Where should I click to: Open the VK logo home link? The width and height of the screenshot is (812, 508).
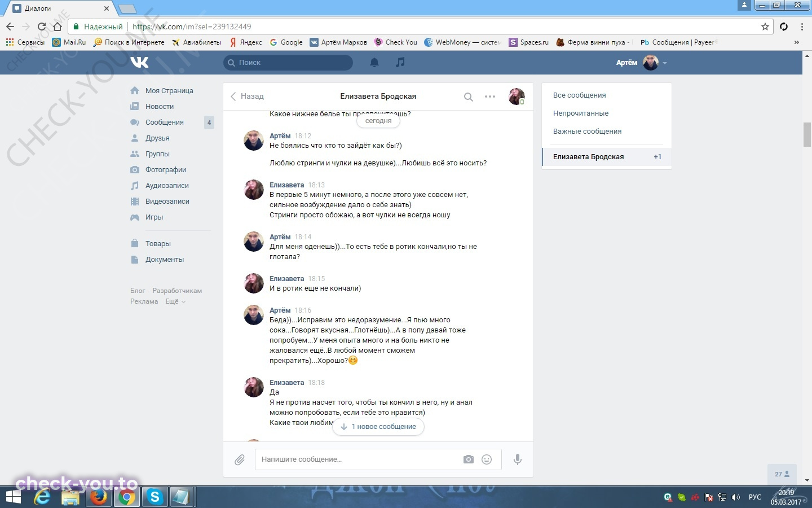139,62
